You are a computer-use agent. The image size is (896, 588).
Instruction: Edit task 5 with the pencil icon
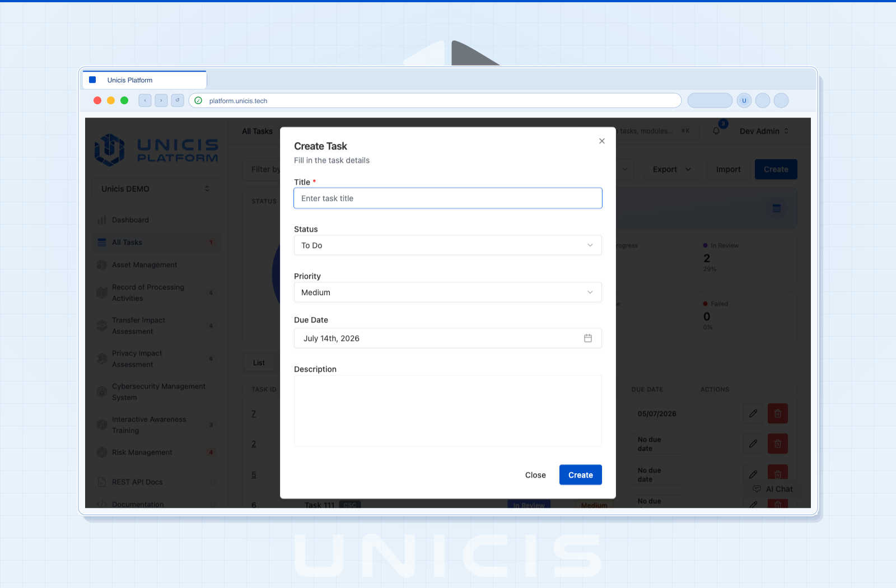(x=753, y=474)
